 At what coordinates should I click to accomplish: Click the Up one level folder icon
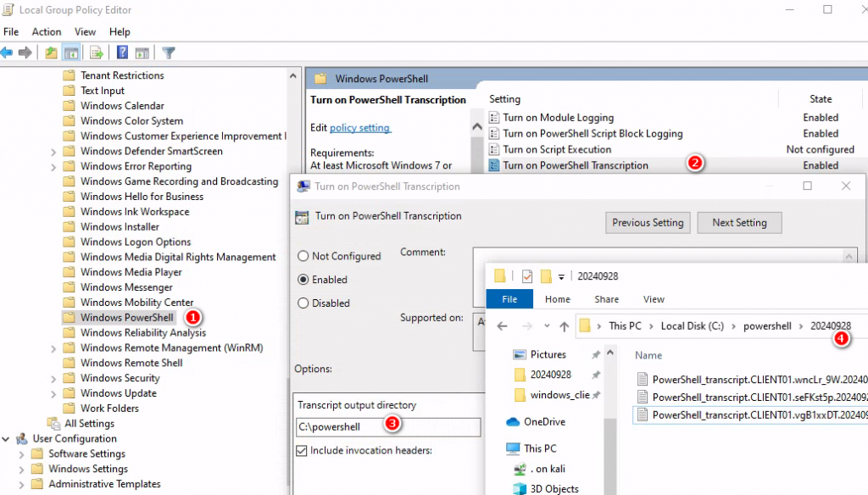point(51,53)
